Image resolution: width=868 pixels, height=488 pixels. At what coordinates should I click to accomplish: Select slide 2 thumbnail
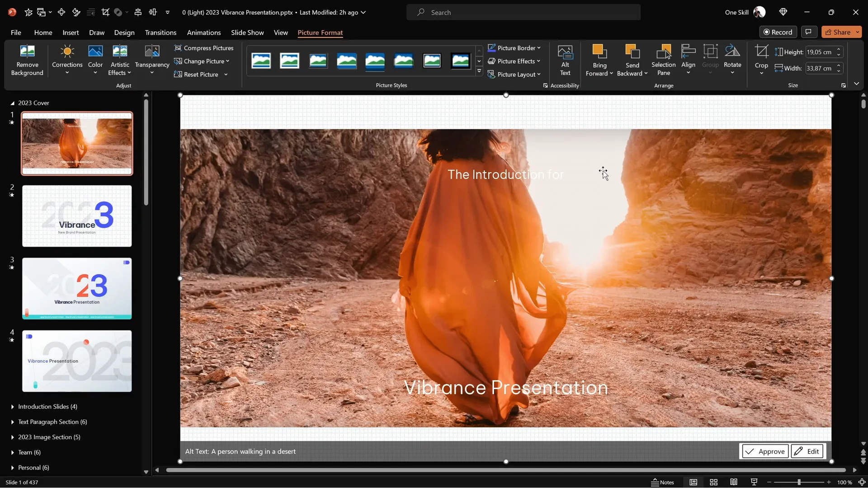(x=77, y=216)
